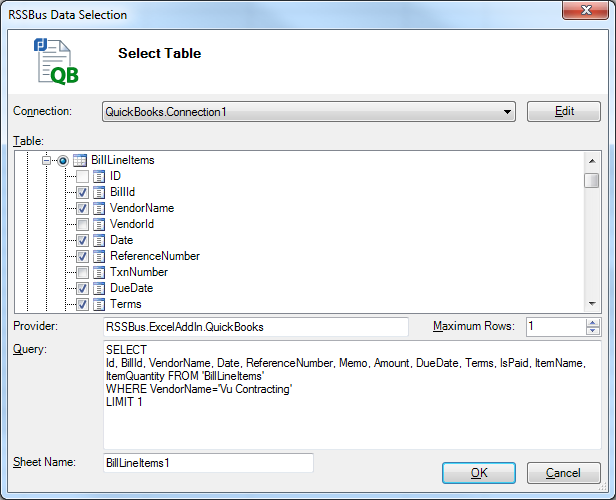The height and width of the screenshot is (500, 616).
Task: Click the column icon beside TxnNumber
Action: click(99, 272)
